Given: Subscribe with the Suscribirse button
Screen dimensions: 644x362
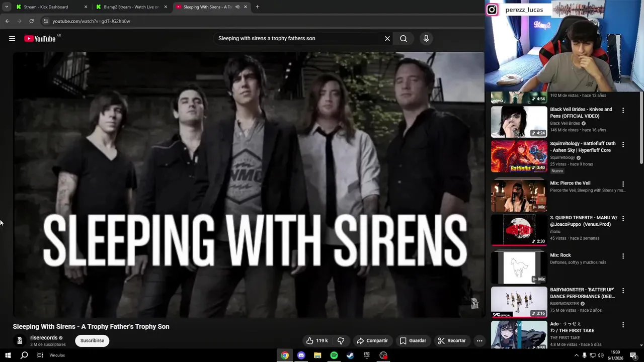Looking at the screenshot, I should (92, 341).
